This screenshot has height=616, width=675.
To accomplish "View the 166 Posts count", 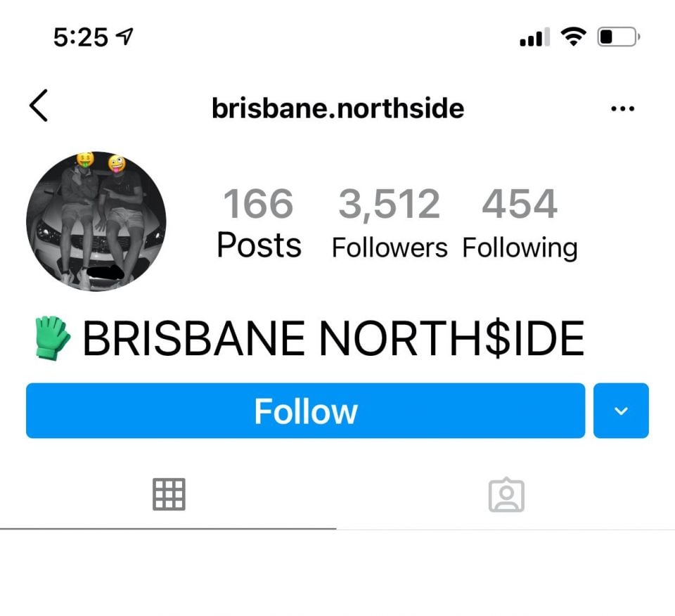I will coord(259,222).
